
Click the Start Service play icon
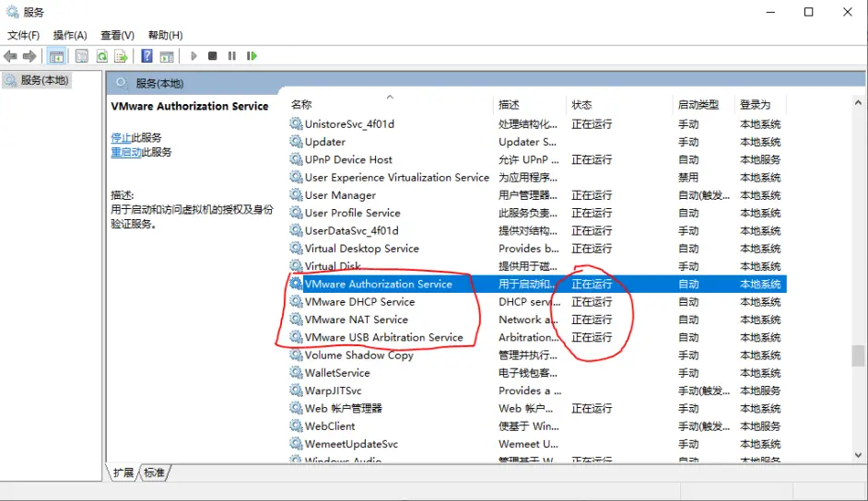pyautogui.click(x=194, y=56)
